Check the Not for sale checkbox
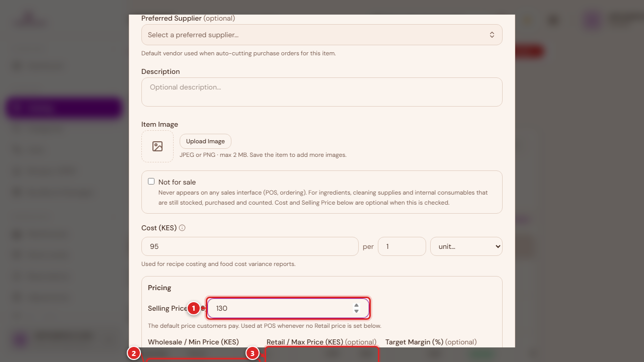Image resolution: width=644 pixels, height=362 pixels. 151,182
